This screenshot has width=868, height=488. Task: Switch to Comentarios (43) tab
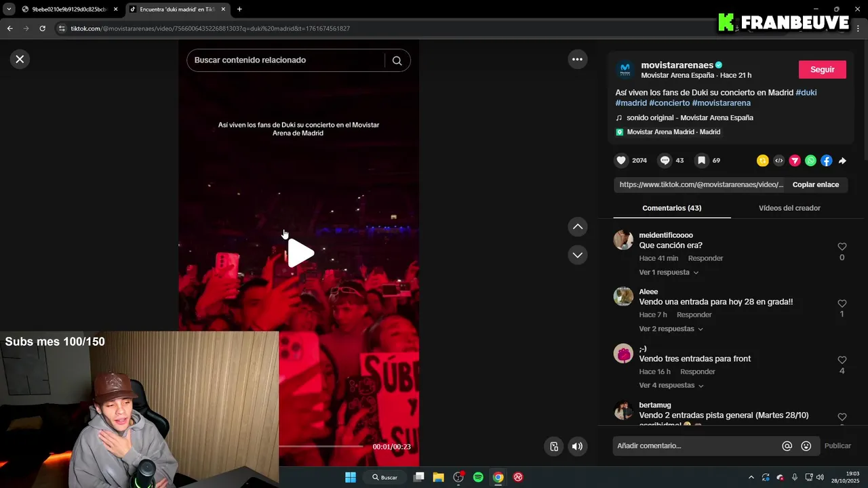(671, 208)
